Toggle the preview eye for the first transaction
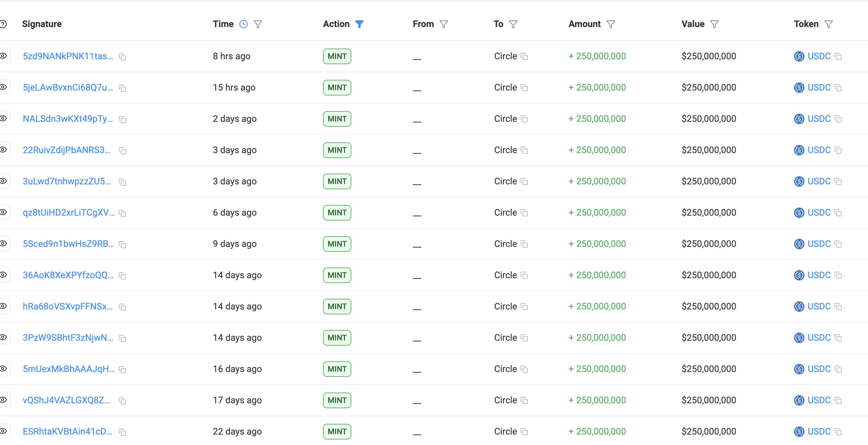 coord(4,56)
